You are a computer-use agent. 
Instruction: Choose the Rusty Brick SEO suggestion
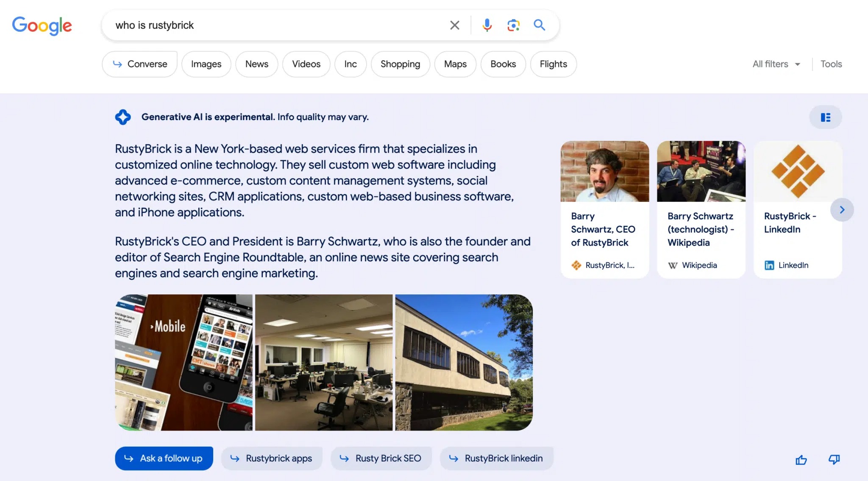pyautogui.click(x=381, y=459)
